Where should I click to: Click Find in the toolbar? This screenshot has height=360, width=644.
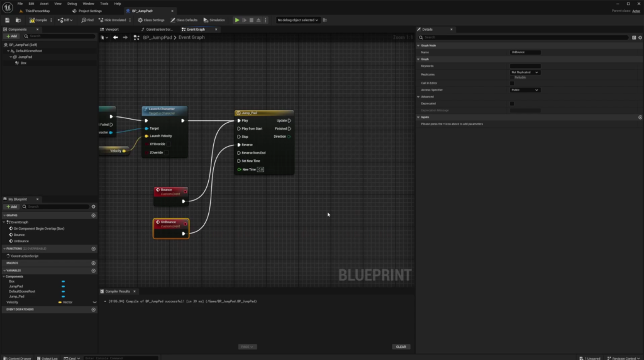pos(87,20)
